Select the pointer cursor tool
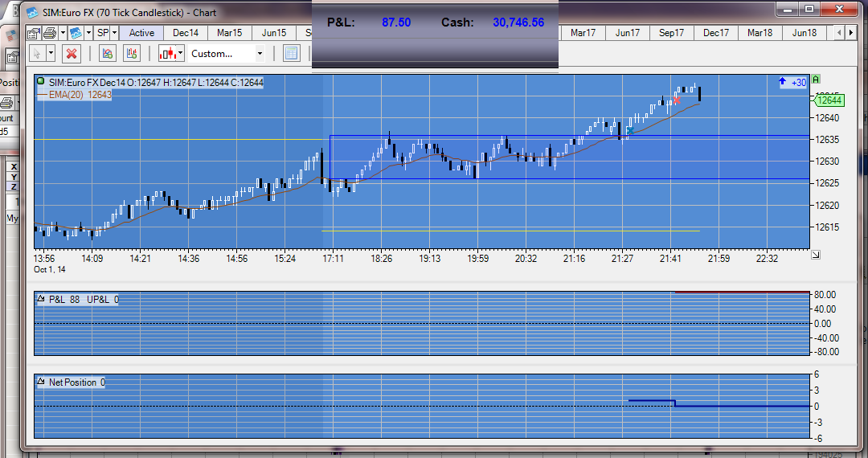 pos(37,54)
